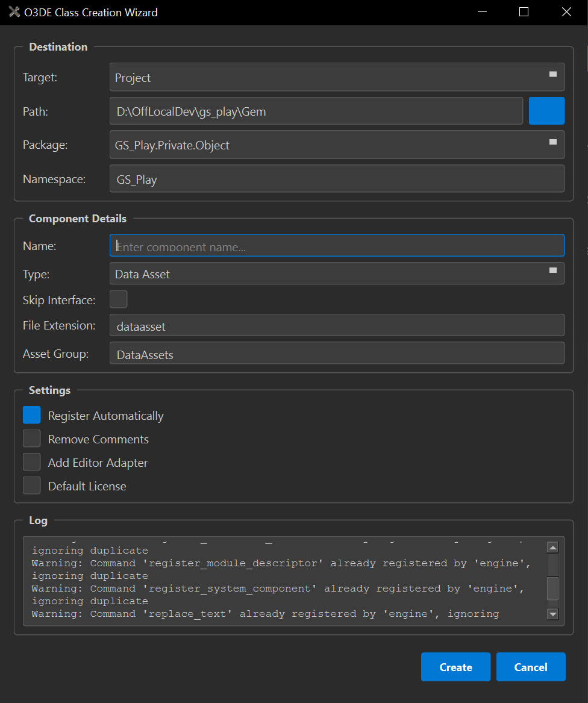
Task: Click the Create button
Action: [x=455, y=667]
